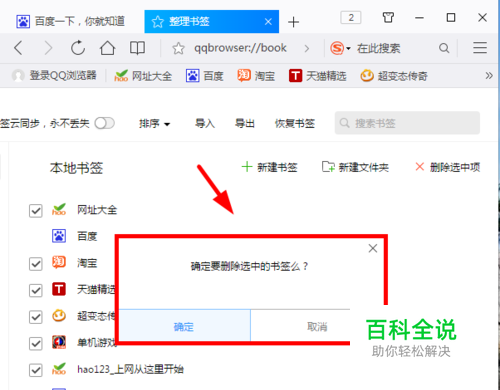Image resolution: width=500 pixels, height=390 pixels.
Task: Click Taobao icon in bookmark list
Action: 59,263
